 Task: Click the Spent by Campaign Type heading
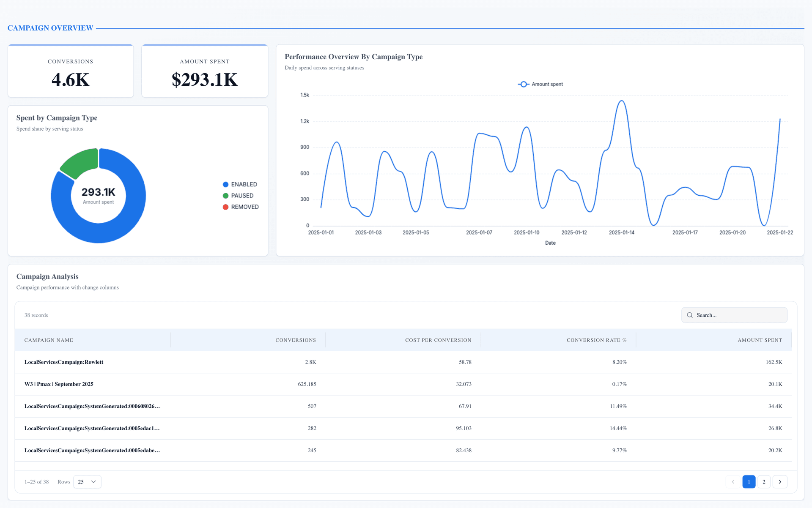57,118
